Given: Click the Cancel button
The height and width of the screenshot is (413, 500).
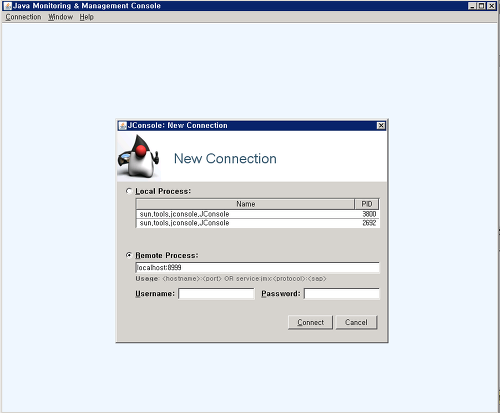Looking at the screenshot, I should (356, 322).
